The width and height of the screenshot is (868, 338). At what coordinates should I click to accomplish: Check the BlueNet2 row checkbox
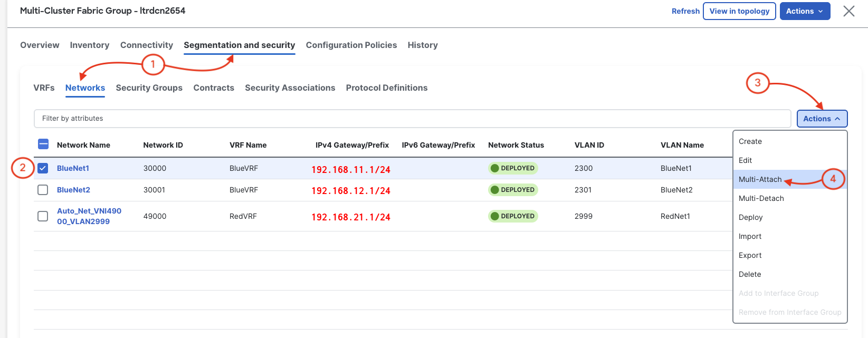43,190
